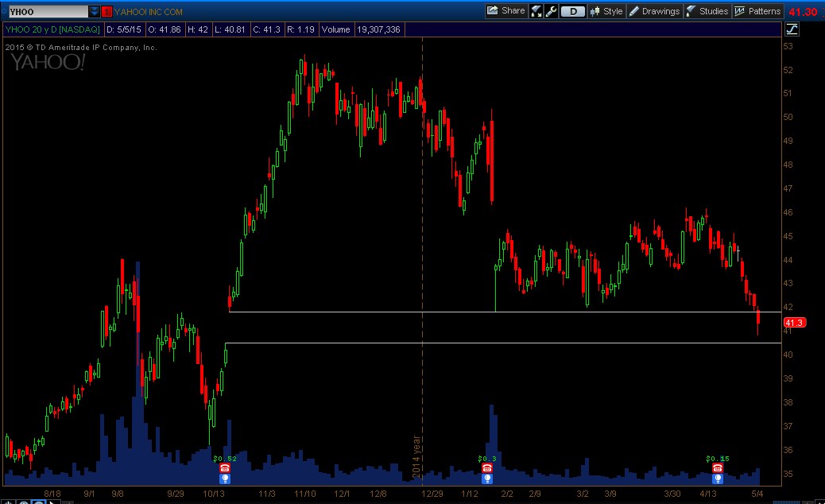Screen dimensions: 825x504
Task: Click the 10/13 date axis label
Action: (214, 494)
